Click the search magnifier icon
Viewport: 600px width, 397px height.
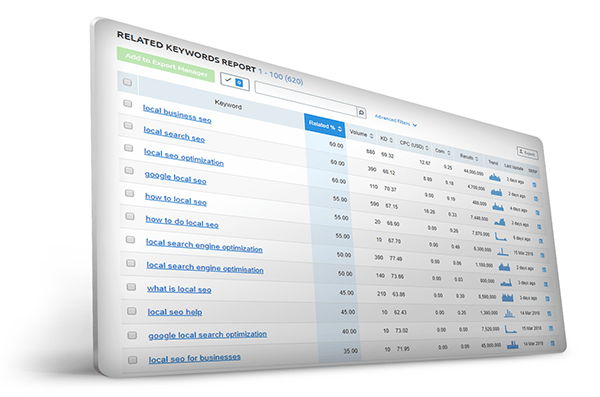pos(361,113)
